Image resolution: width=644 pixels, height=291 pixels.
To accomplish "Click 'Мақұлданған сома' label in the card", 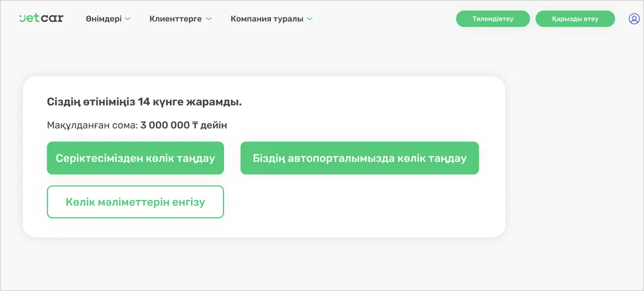I will point(90,125).
